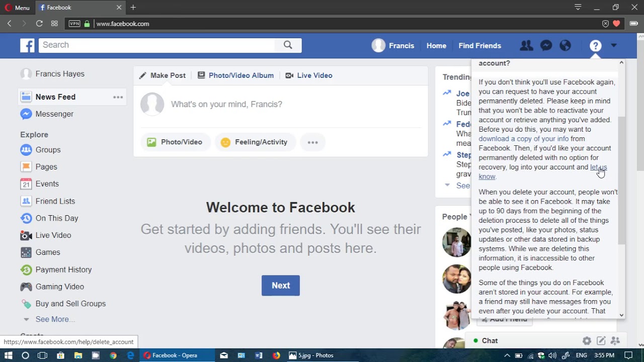Screen dimensions: 644x362
Task: Open On This Day in sidebar
Action: click(x=56, y=218)
